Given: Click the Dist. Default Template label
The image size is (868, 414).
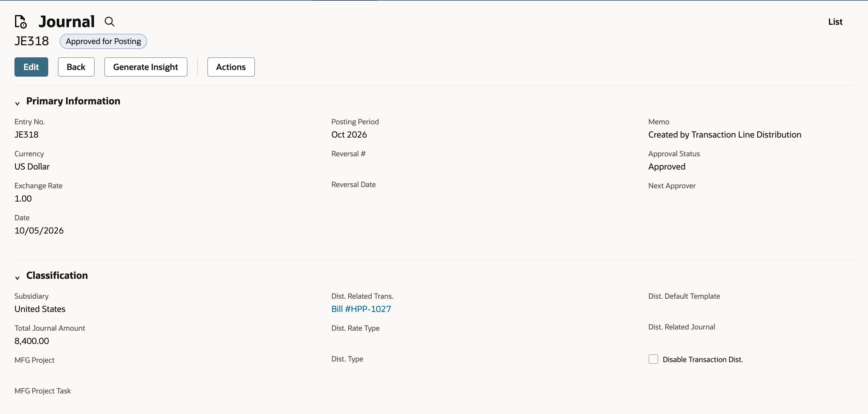Looking at the screenshot, I should click(684, 296).
